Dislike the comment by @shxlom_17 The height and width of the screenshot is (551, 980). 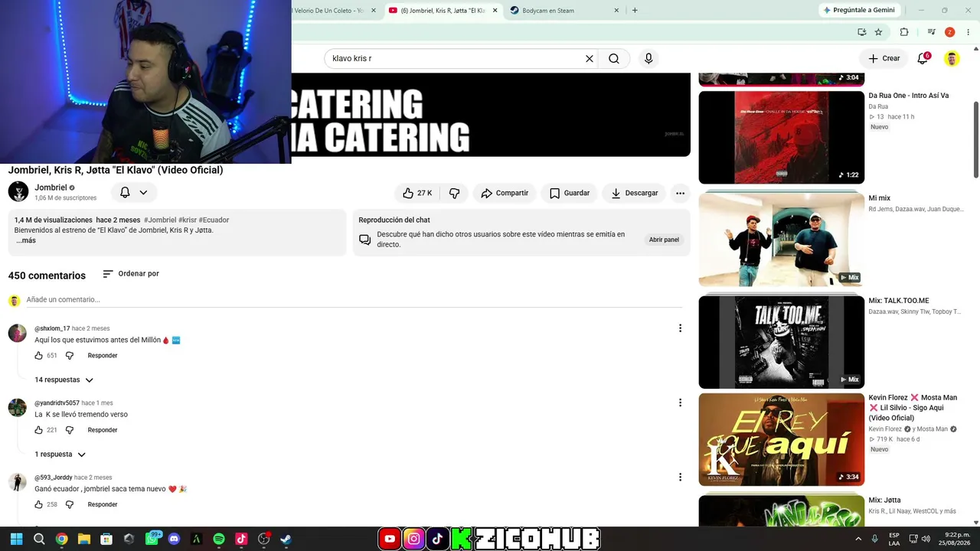click(x=70, y=356)
